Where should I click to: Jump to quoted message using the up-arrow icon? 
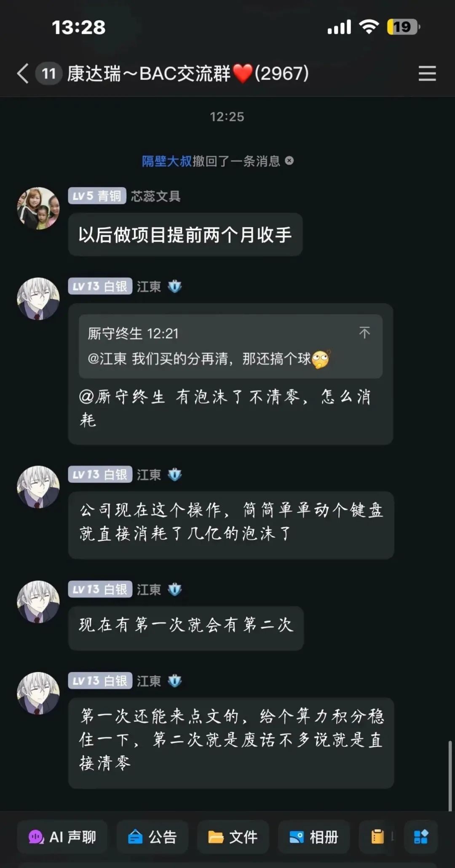[x=364, y=333]
